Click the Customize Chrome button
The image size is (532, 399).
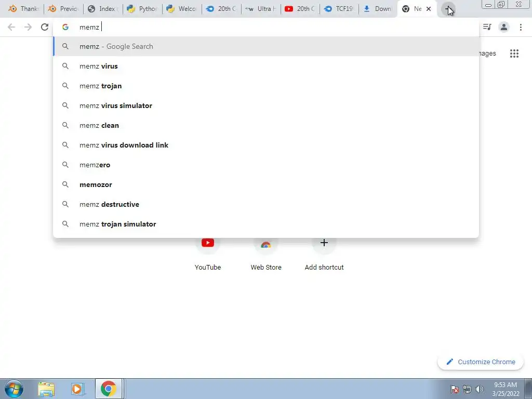coord(481,362)
